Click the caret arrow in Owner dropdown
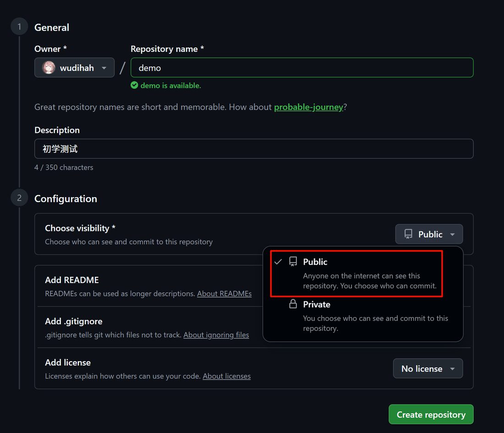Image resolution: width=504 pixels, height=433 pixels. coord(104,68)
